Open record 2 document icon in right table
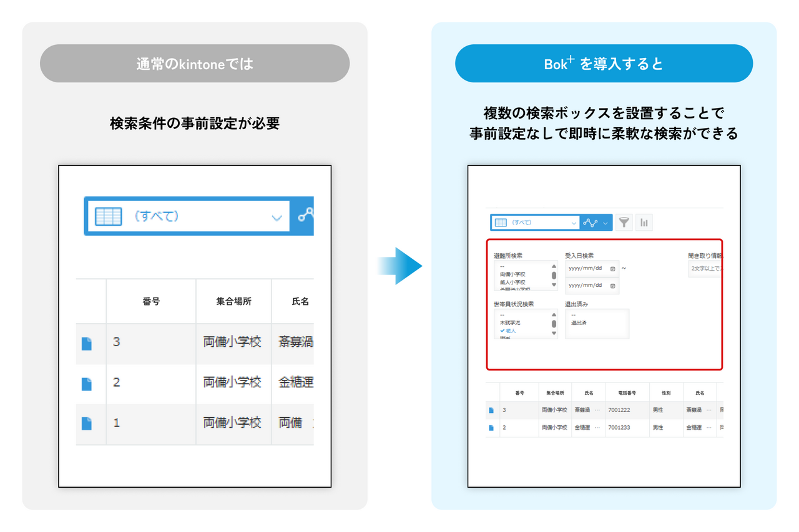Screen dimensions: 799x532 491,428
